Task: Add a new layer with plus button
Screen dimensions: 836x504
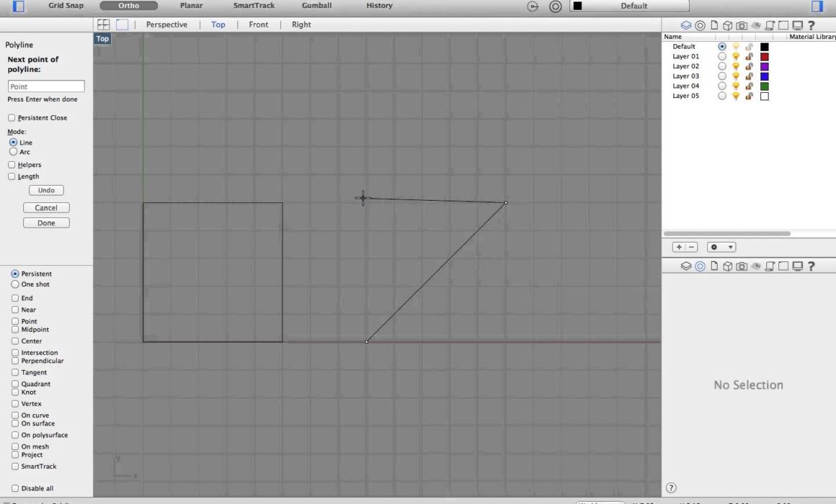Action: [679, 247]
